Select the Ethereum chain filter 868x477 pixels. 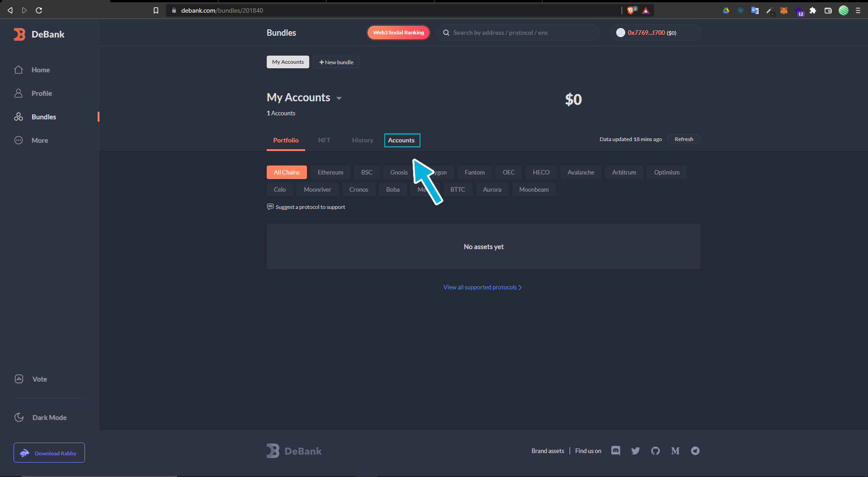point(330,172)
